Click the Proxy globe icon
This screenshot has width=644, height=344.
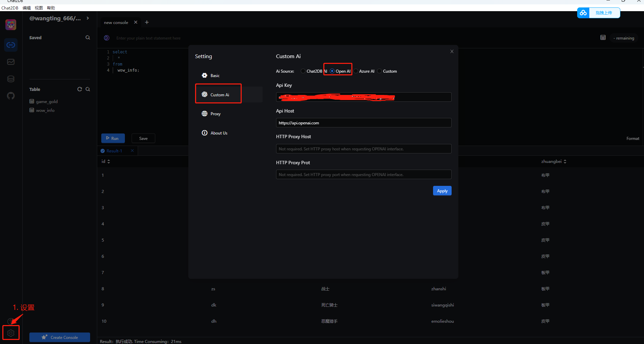[x=205, y=114]
